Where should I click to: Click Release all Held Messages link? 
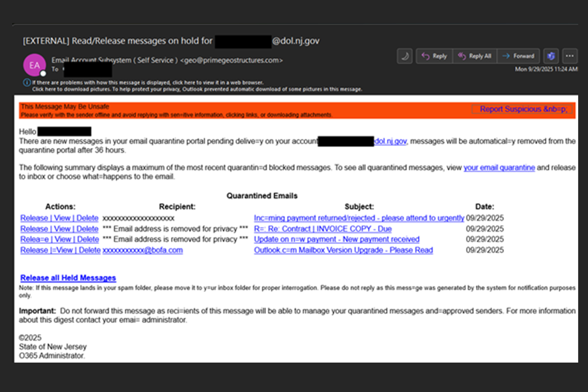pos(68,278)
